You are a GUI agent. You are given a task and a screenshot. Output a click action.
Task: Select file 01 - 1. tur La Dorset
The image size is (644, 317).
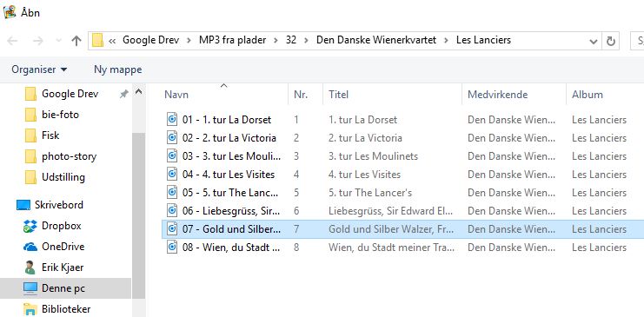(227, 120)
